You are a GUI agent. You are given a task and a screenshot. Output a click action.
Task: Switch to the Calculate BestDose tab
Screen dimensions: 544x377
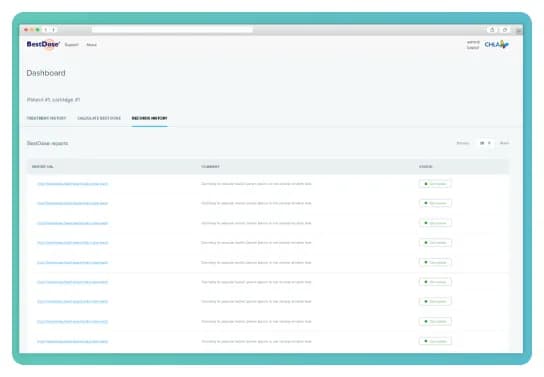99,118
